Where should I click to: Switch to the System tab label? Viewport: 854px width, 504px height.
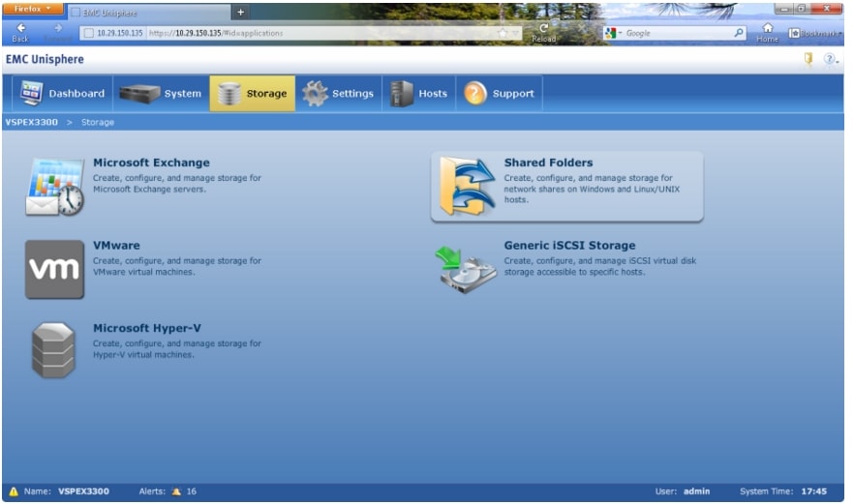click(182, 94)
